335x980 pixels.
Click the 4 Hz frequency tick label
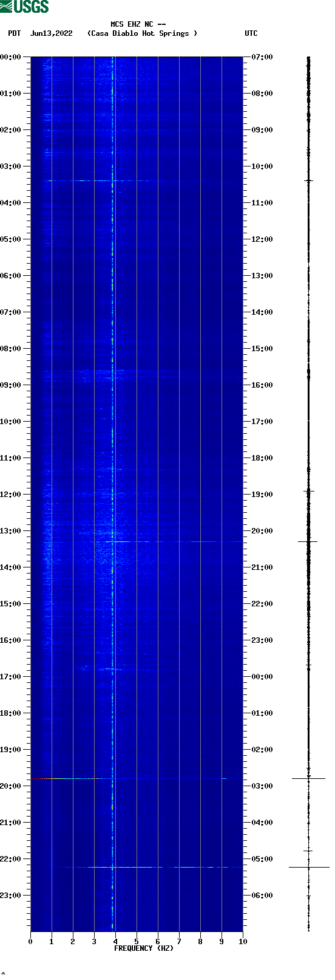tap(115, 942)
